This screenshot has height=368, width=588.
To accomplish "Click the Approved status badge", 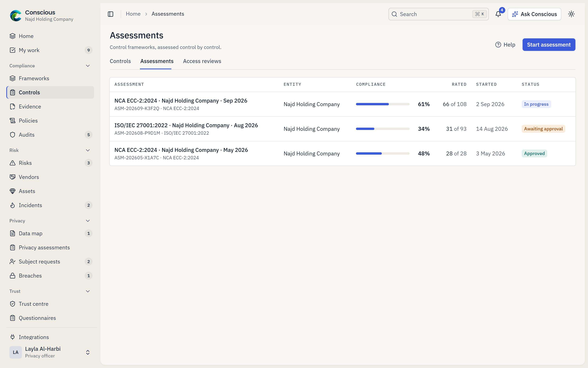I will click(x=534, y=154).
